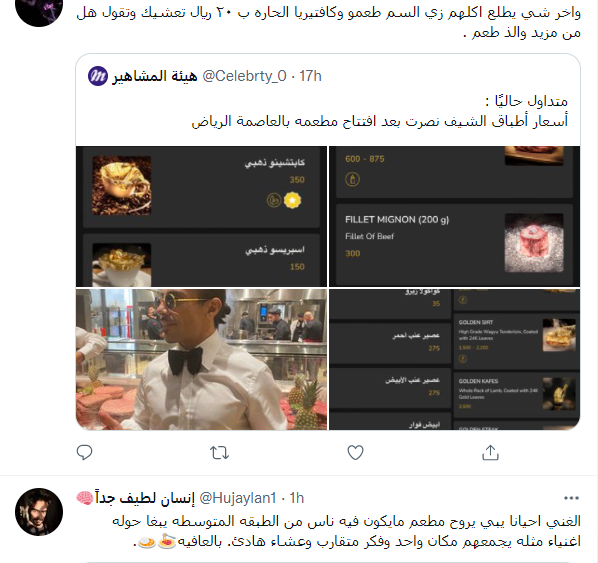Screen dimensions: 598x563
Task: Open the @Hujaylan1 handle link
Action: coord(238,498)
